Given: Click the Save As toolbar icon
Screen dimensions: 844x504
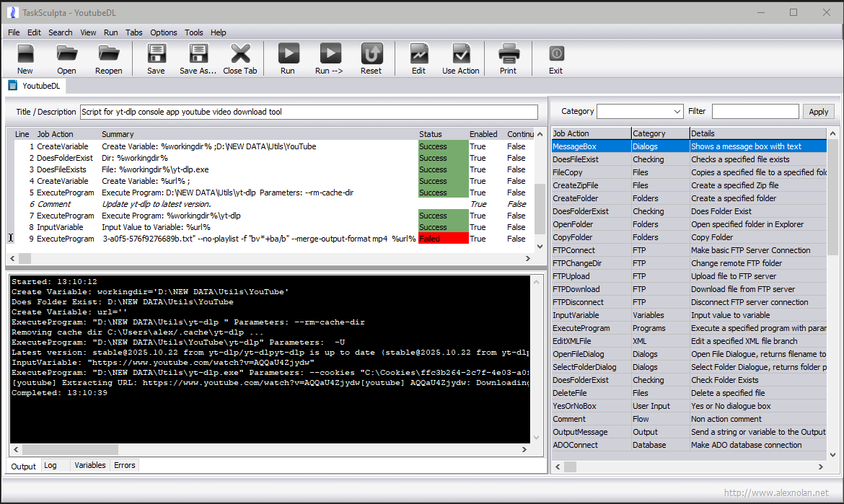Looking at the screenshot, I should pyautogui.click(x=198, y=54).
